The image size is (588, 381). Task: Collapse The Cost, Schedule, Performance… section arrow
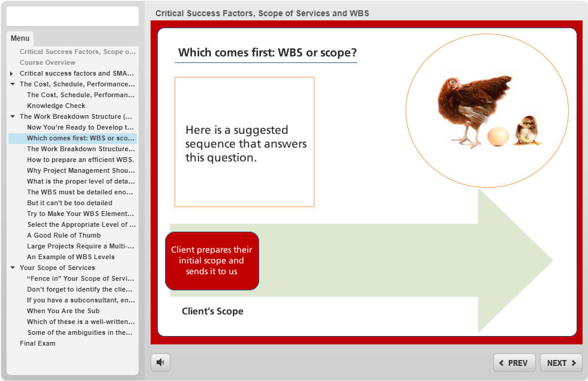click(13, 84)
